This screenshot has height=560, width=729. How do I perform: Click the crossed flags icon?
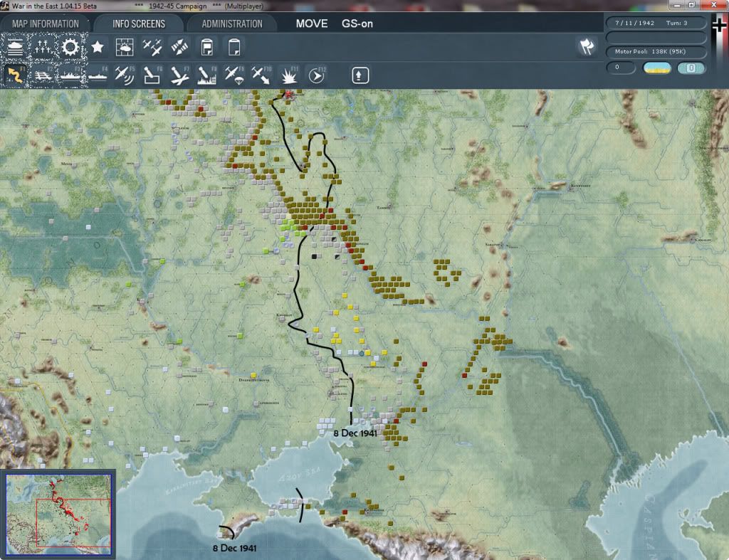[587, 46]
